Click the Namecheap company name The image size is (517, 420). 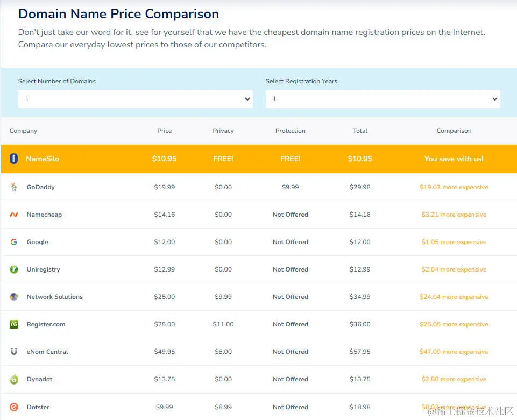(x=44, y=215)
